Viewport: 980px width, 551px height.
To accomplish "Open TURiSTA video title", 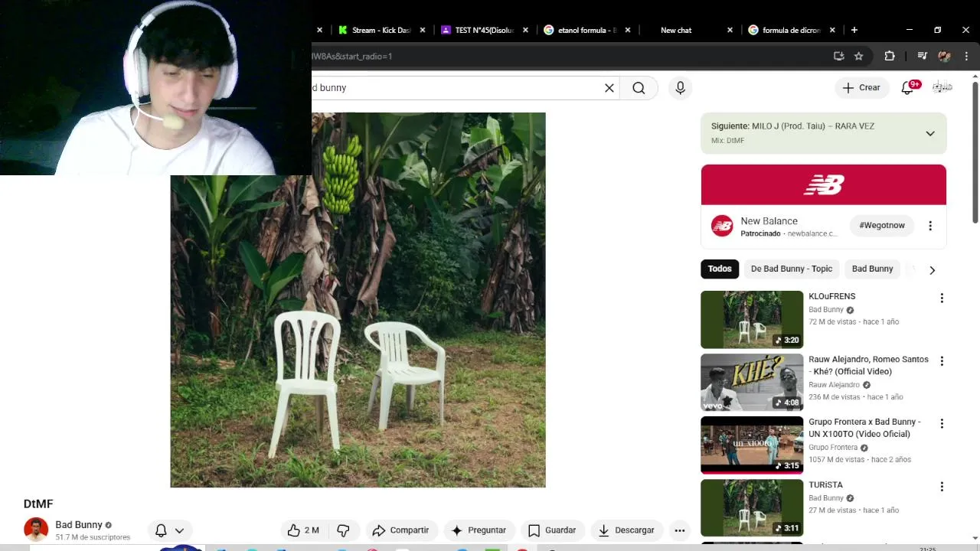I will pos(825,485).
